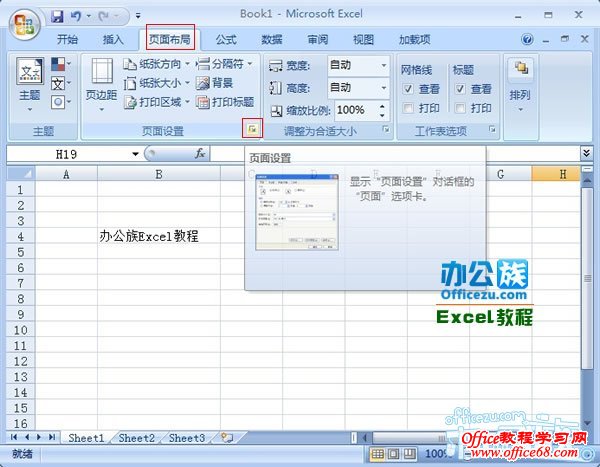Toggle Gridlines Print (打印) checkbox
The width and height of the screenshot is (600, 467).
pyautogui.click(x=408, y=108)
